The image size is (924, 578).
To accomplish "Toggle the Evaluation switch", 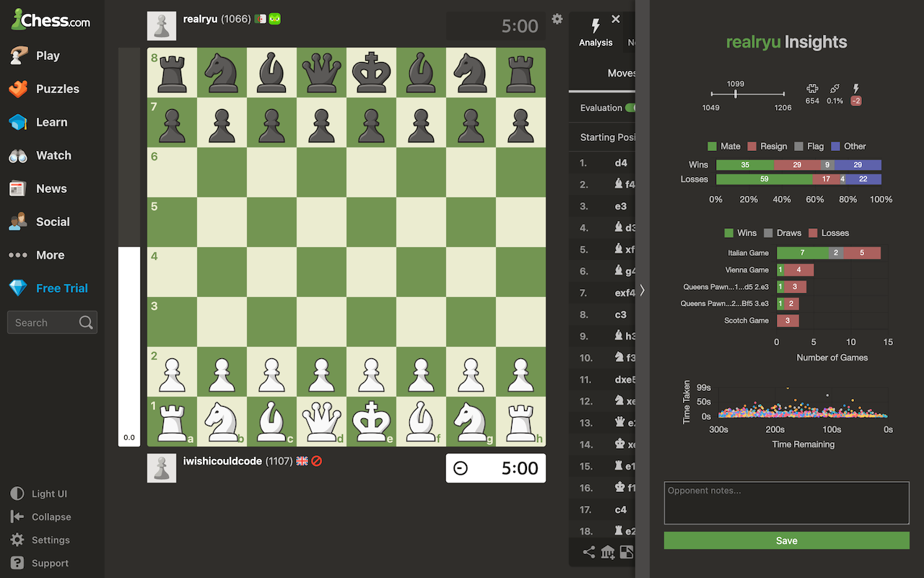I will coord(629,108).
